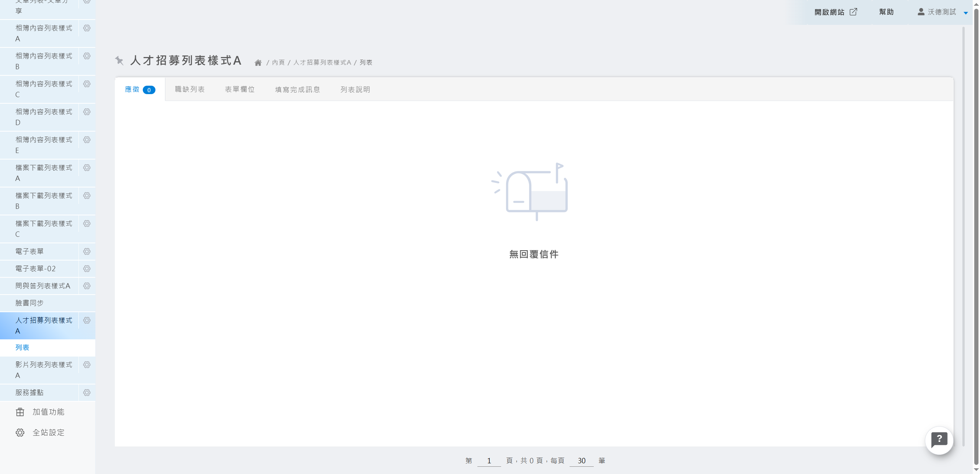Open the 列表說明 tab
This screenshot has width=980, height=474.
tap(355, 89)
